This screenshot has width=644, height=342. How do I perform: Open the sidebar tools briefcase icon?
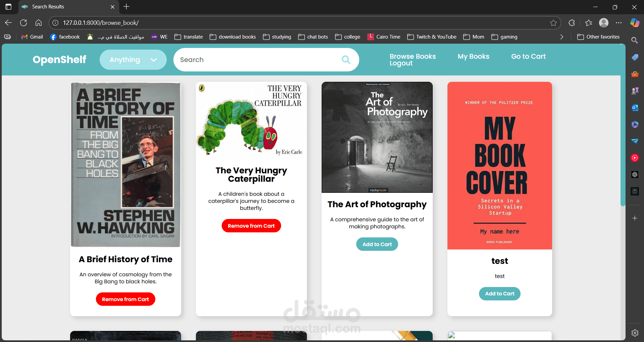tap(635, 74)
